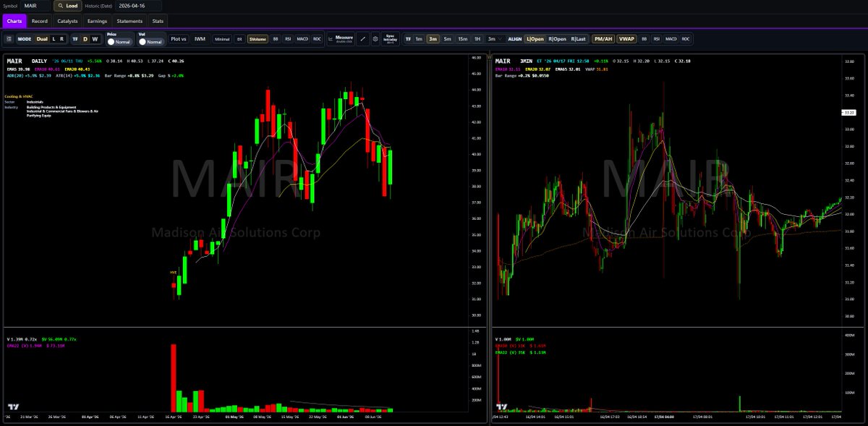This screenshot has height=426, width=868.
Task: Toggle the VWAP overlay
Action: 626,39
